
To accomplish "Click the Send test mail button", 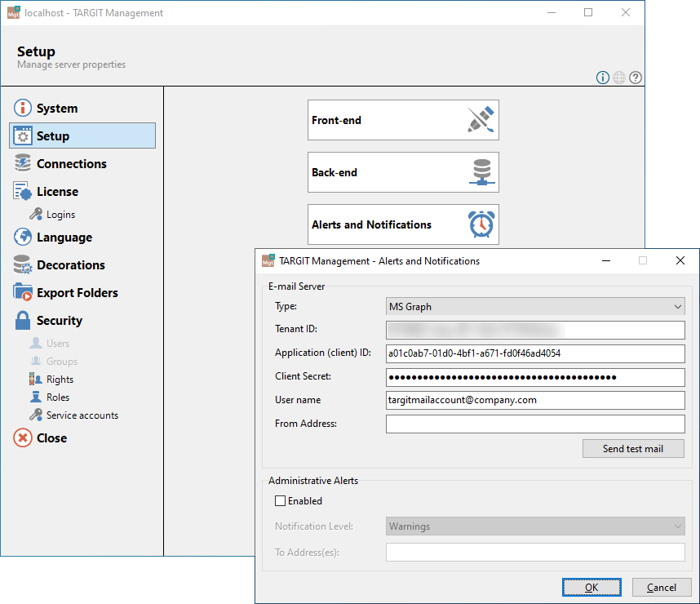I will [x=633, y=449].
